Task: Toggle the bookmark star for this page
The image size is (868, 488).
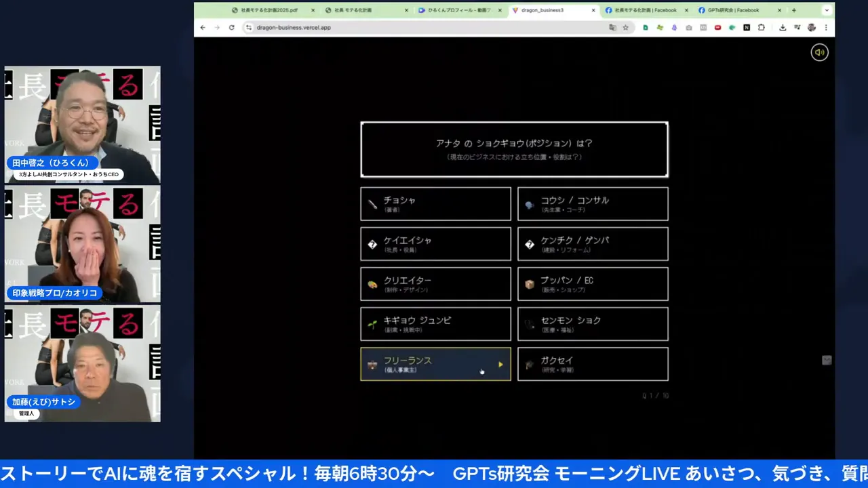Action: [x=626, y=28]
